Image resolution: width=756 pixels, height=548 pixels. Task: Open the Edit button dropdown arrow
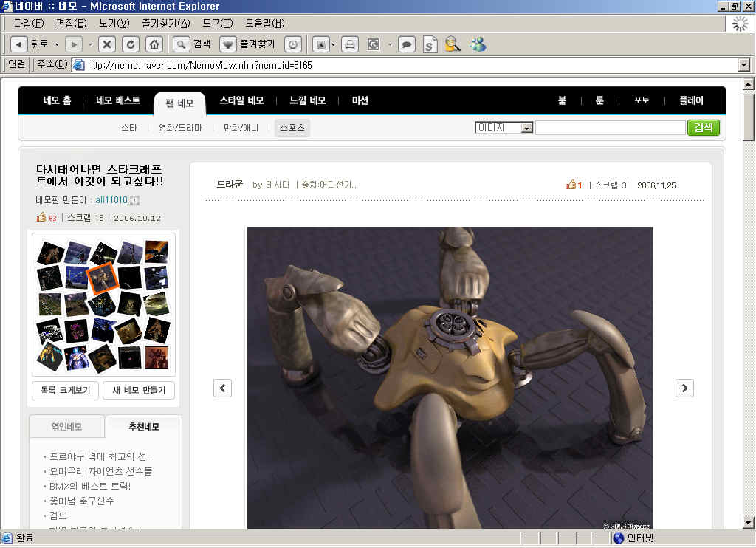pyautogui.click(x=390, y=44)
